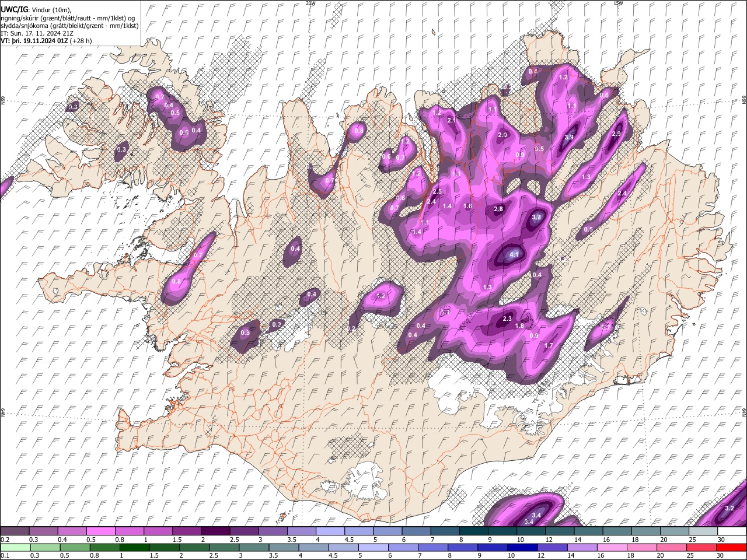747x560 pixels.
Task: Click the '2.1' snowfall value on the map
Action: (451, 120)
